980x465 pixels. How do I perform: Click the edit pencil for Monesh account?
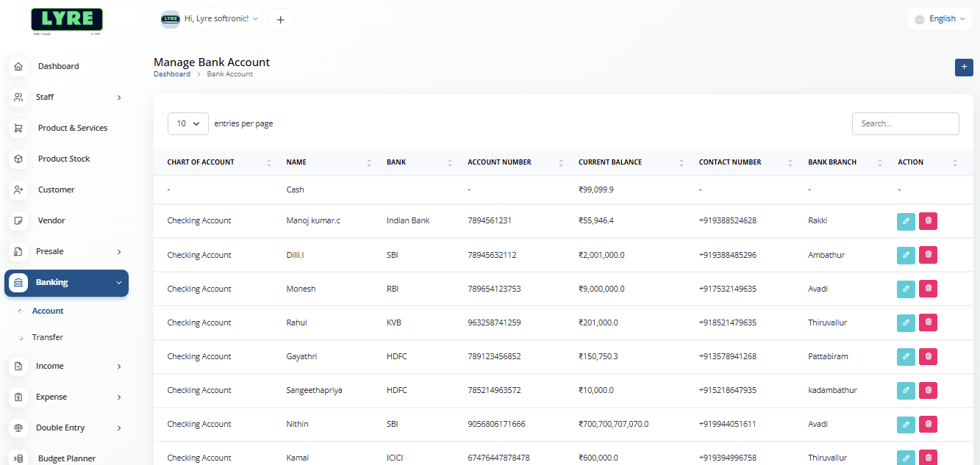906,289
